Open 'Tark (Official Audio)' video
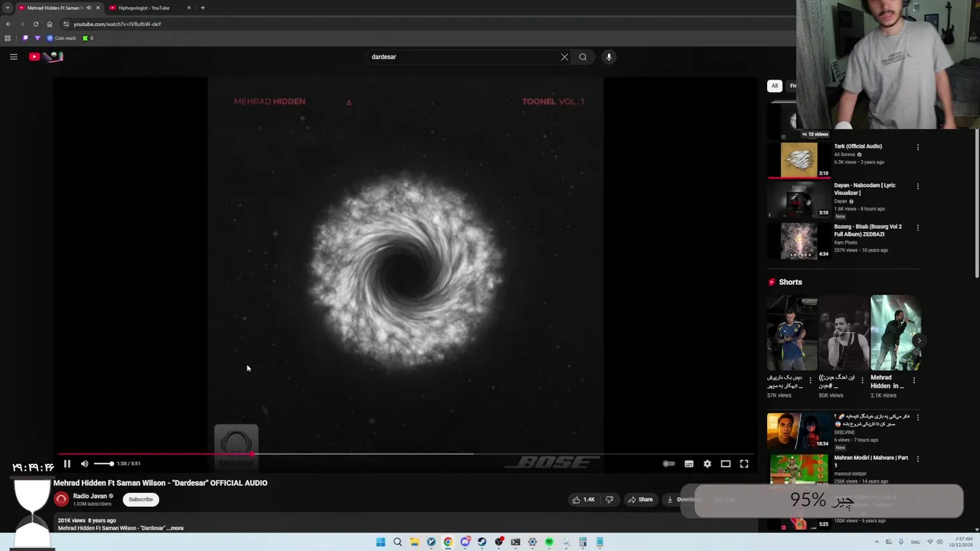The width and height of the screenshot is (980, 551). 857,146
